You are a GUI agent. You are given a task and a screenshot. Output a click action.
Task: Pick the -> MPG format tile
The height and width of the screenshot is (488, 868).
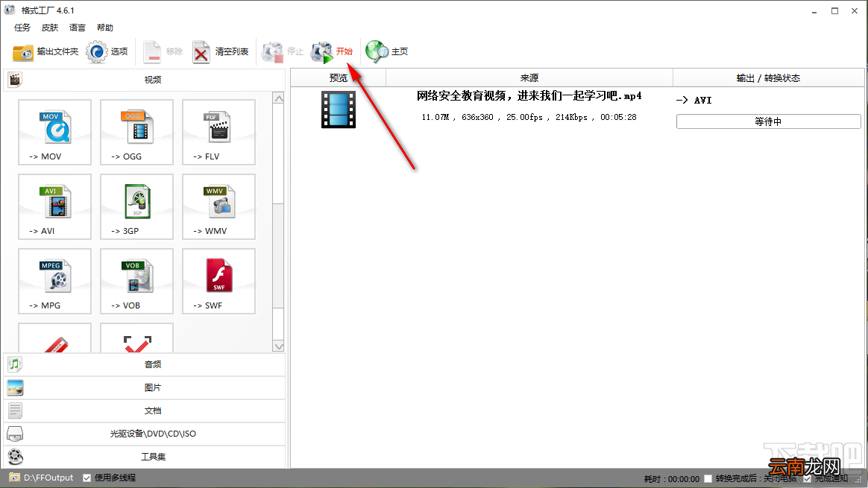point(54,281)
